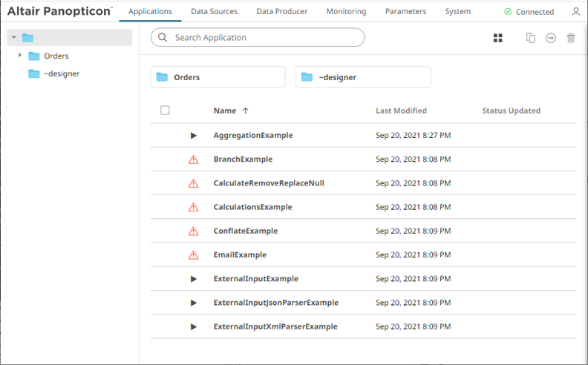
Task: Click the delete trash icon
Action: click(x=571, y=38)
